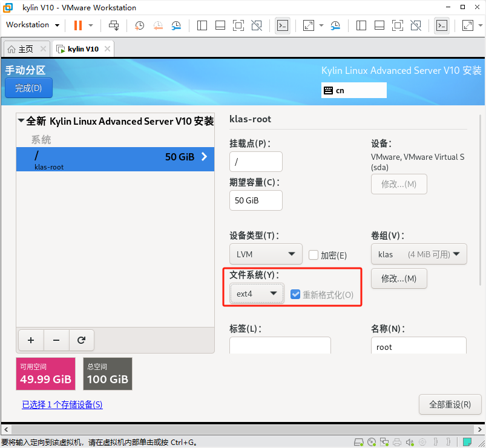486x448 pixels.
Task: Click the printer status icon
Action: point(397,442)
